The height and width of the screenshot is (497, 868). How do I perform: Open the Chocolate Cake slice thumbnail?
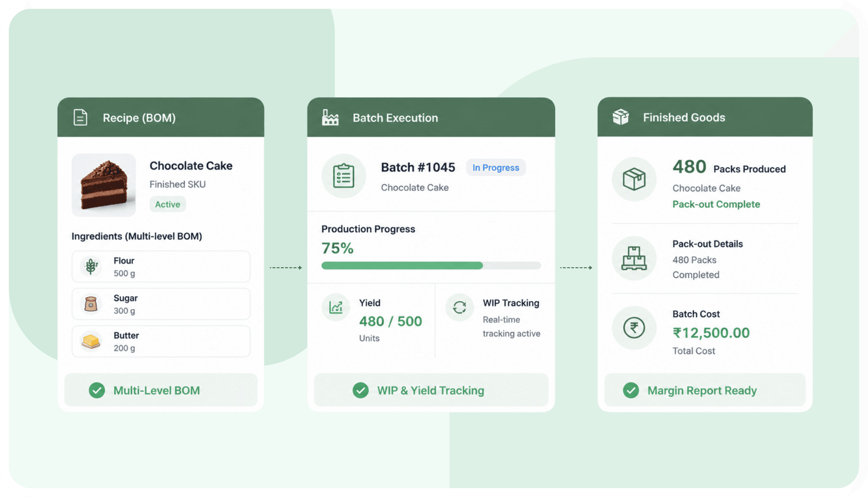point(104,185)
